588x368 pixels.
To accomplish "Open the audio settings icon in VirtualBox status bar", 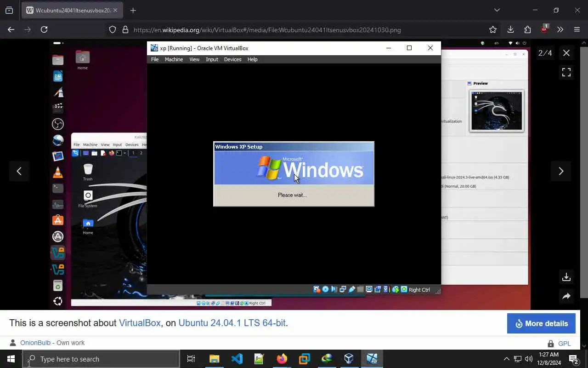I will click(334, 289).
